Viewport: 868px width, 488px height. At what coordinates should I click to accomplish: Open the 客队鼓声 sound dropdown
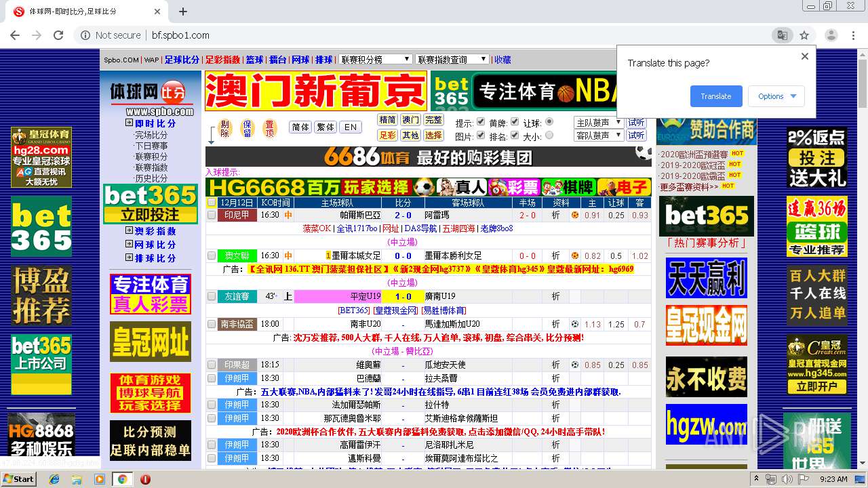point(598,136)
